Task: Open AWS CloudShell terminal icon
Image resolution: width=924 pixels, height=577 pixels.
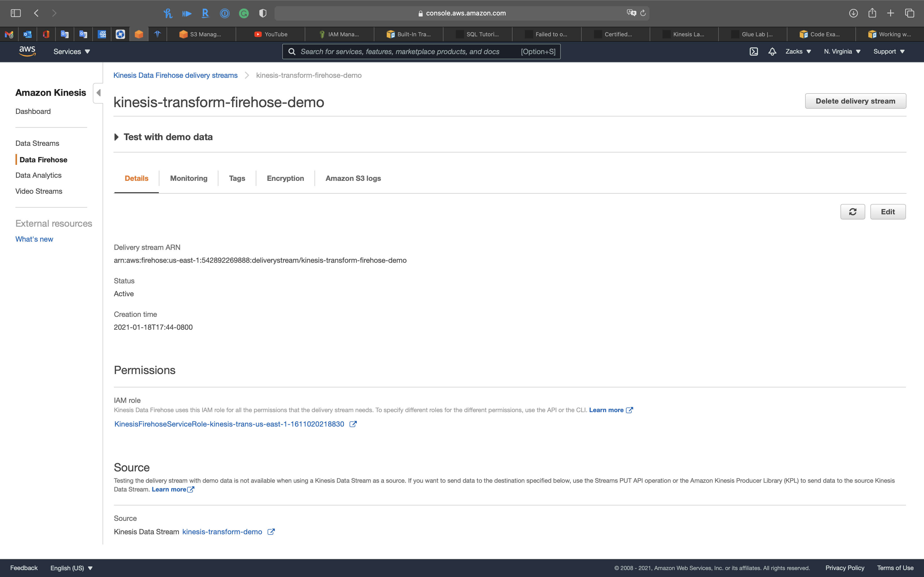Action: click(x=753, y=52)
